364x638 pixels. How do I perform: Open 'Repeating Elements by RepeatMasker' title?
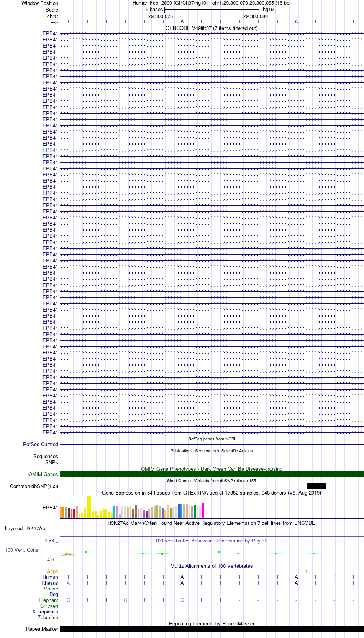click(x=212, y=623)
